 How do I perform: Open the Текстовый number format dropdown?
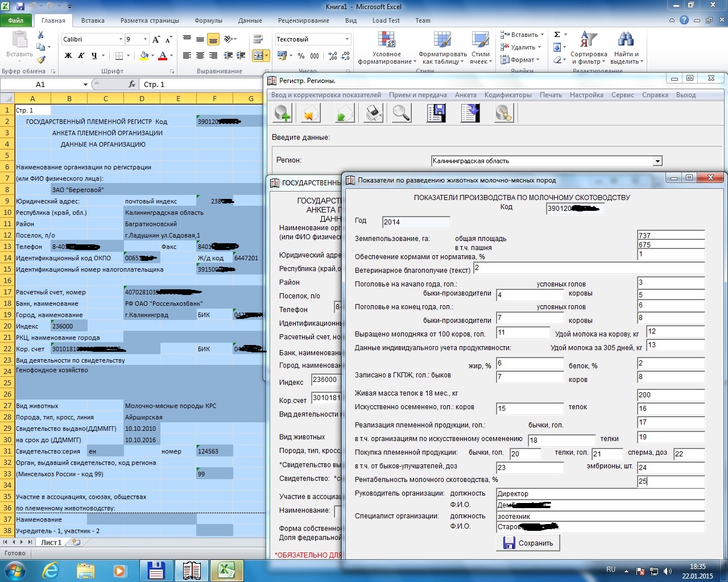(347, 39)
